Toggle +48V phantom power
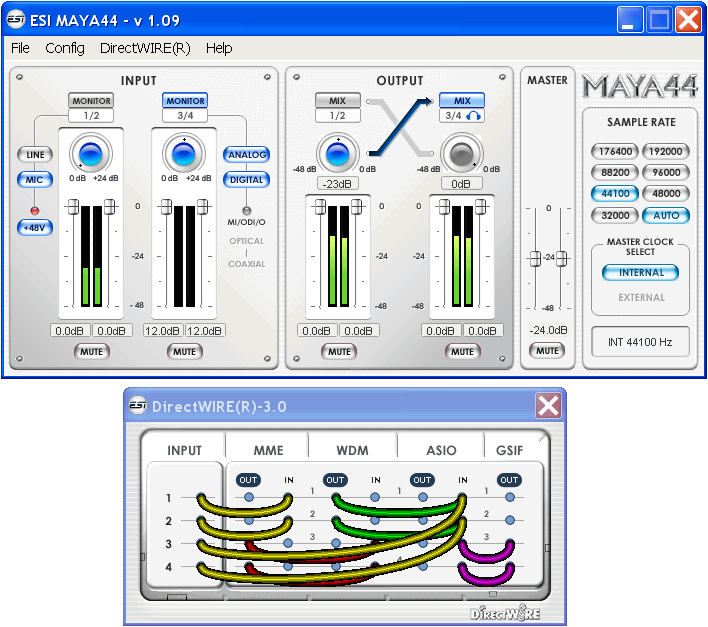This screenshot has width=708, height=627. (36, 227)
